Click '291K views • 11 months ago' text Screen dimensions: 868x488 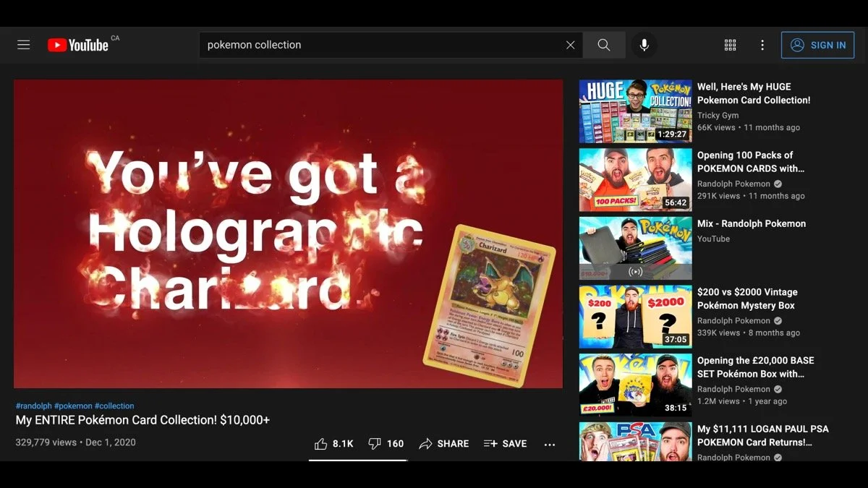coord(751,196)
